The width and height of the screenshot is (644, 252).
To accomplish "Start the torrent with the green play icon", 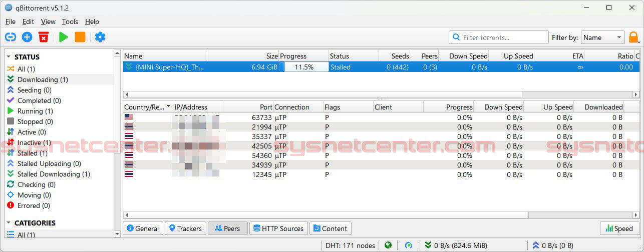I will tap(63, 37).
